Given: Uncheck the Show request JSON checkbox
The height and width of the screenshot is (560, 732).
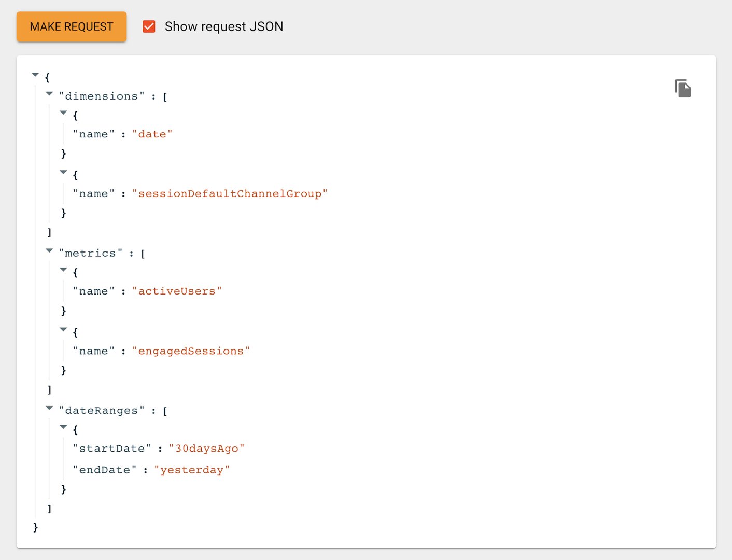Looking at the screenshot, I should click(149, 26).
